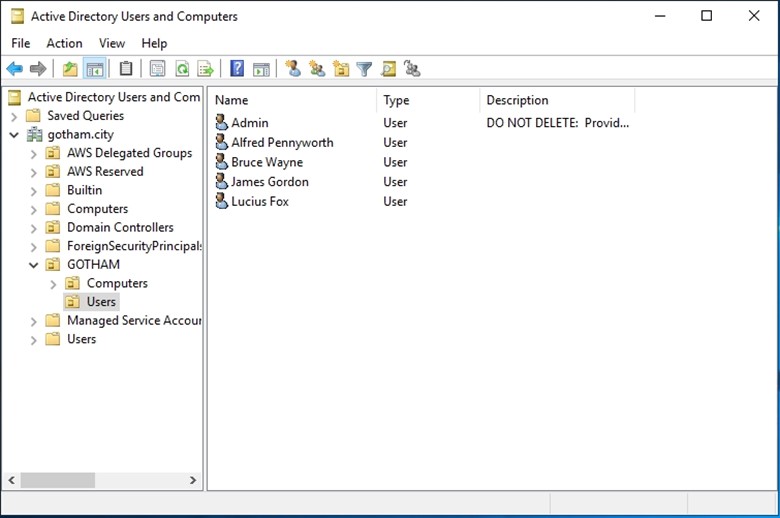Click the title bar application icon
This screenshot has height=518, width=780.
tap(17, 16)
